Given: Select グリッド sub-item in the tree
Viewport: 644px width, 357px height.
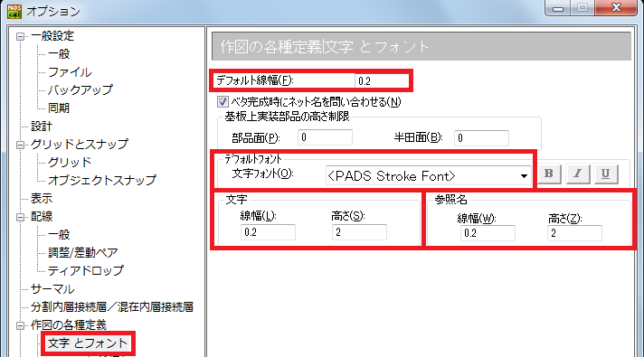Looking at the screenshot, I should point(70,162).
